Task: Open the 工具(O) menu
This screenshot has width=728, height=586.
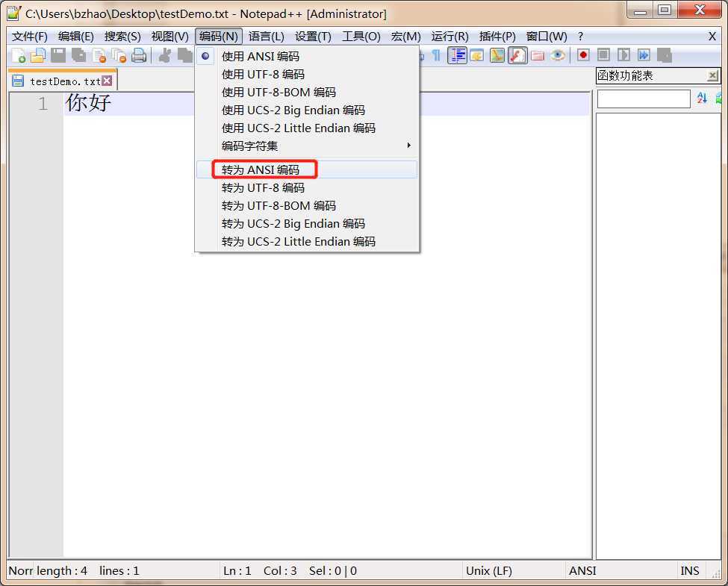Action: [x=361, y=37]
